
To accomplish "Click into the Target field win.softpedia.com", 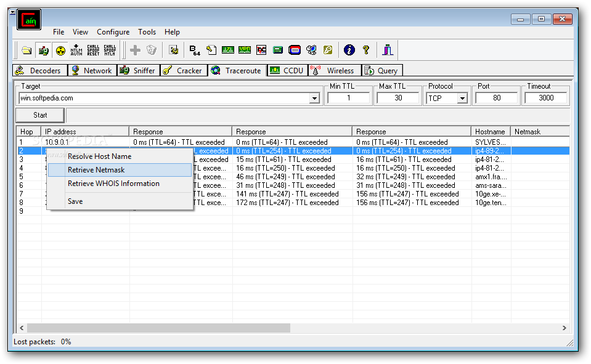I will point(164,99).
